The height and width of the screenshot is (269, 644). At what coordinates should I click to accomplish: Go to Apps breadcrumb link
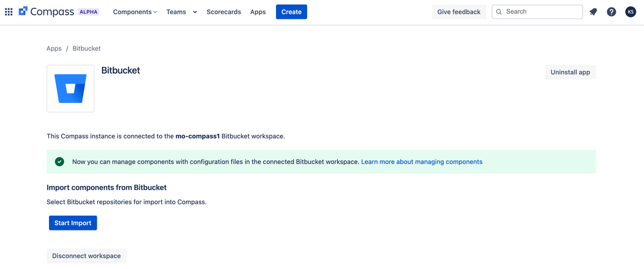pyautogui.click(x=54, y=48)
